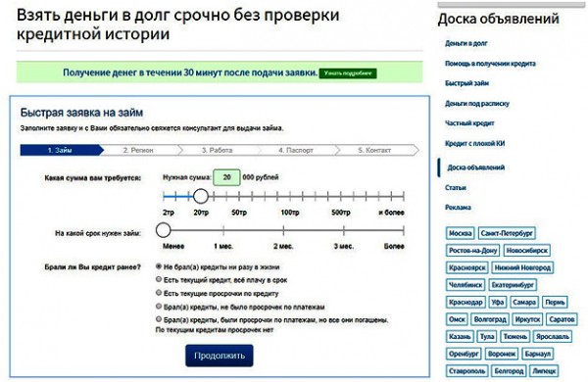Viewport: 588px width, 382px height.
Task: Open 'Частный кредит' sidebar link
Action: (469, 123)
